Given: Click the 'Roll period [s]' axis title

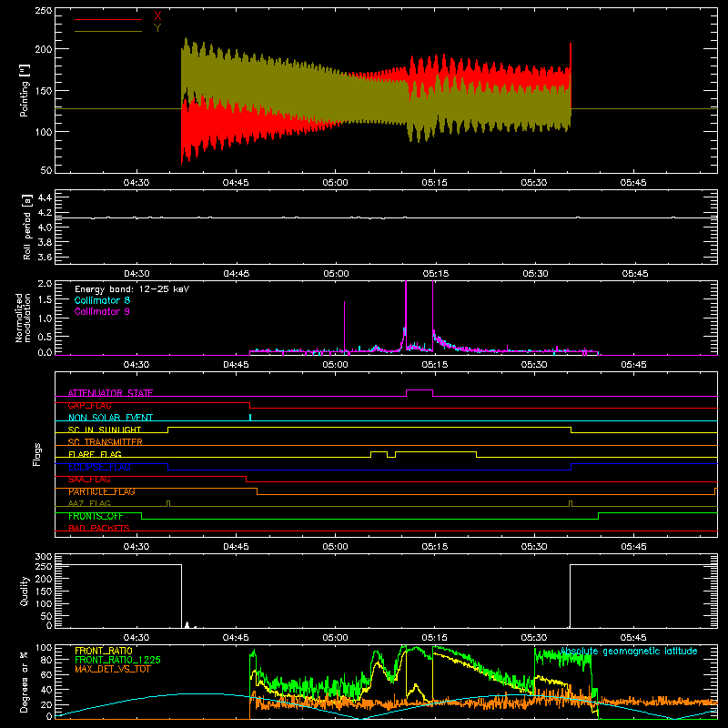Looking at the screenshot, I should (26, 227).
